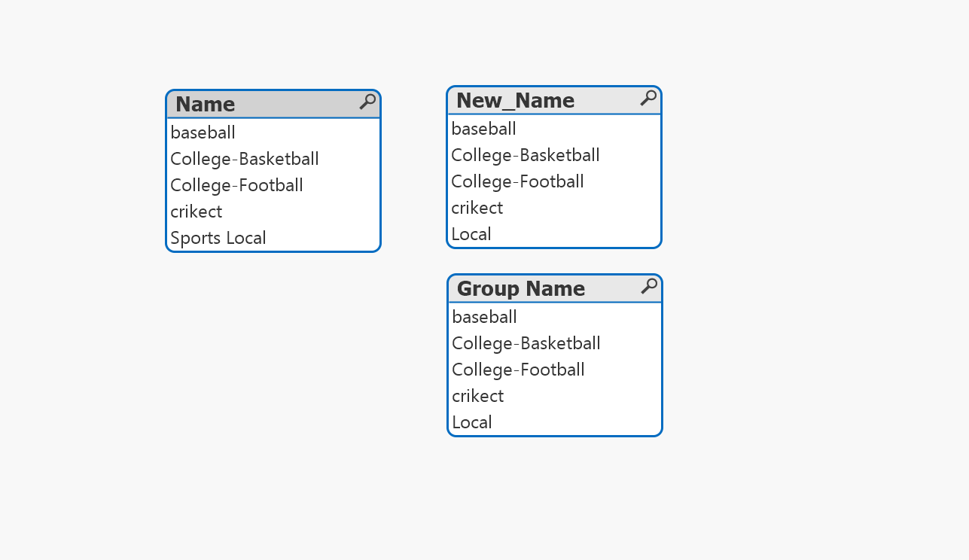Select Local in the Group Name list

point(472,422)
